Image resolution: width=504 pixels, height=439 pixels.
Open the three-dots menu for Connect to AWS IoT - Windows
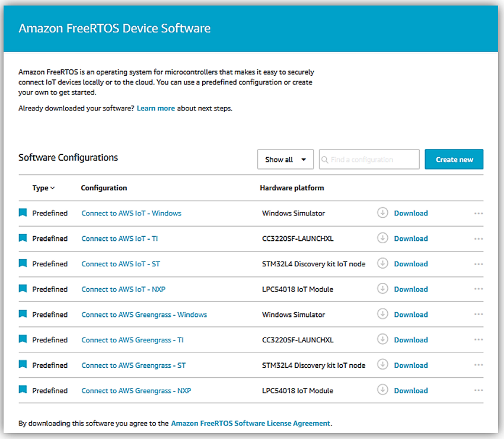479,214
